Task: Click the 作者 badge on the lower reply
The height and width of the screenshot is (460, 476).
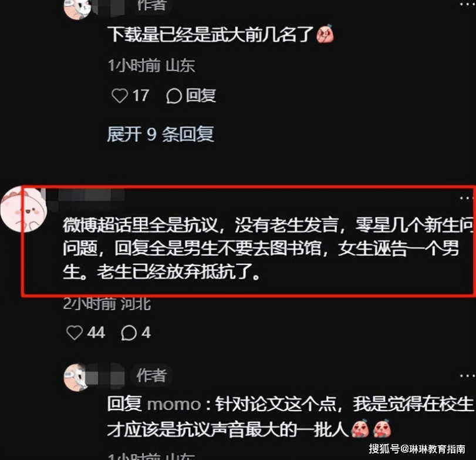Action: coord(151,375)
